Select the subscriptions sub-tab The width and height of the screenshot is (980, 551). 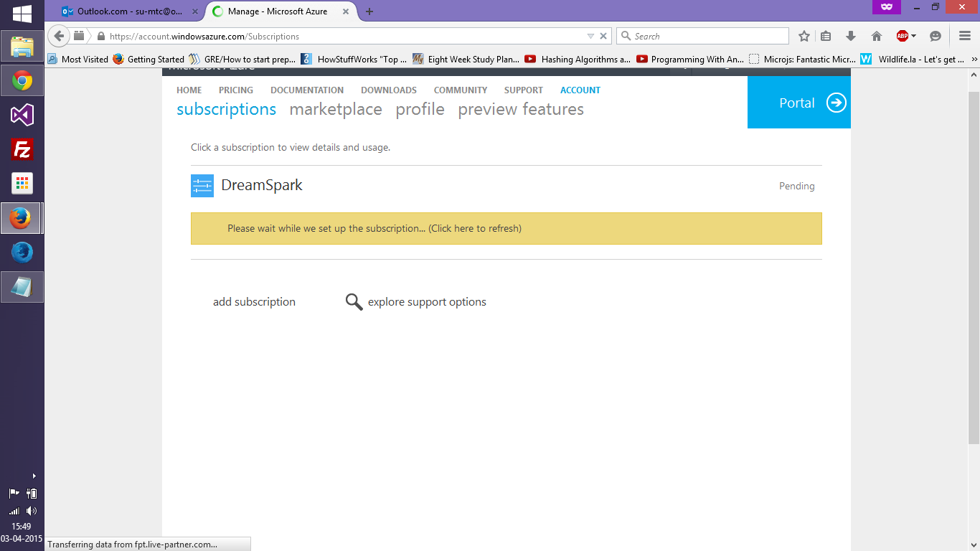pos(227,109)
